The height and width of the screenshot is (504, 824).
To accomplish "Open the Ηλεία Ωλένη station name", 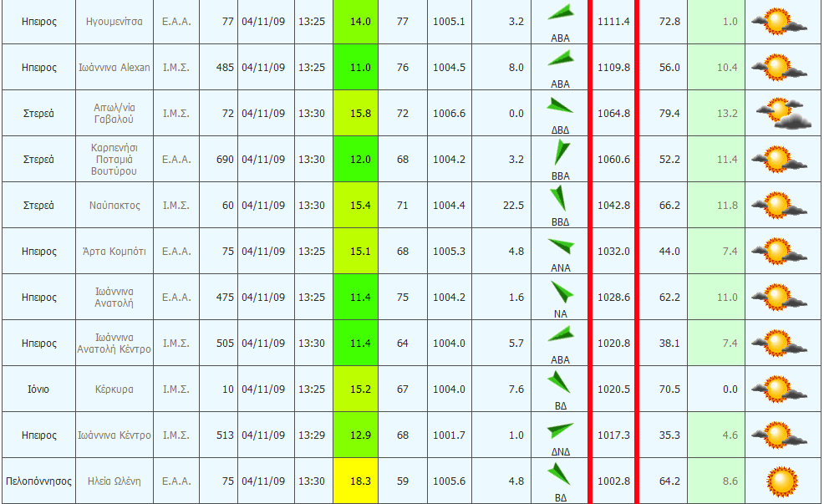I will coord(114,481).
